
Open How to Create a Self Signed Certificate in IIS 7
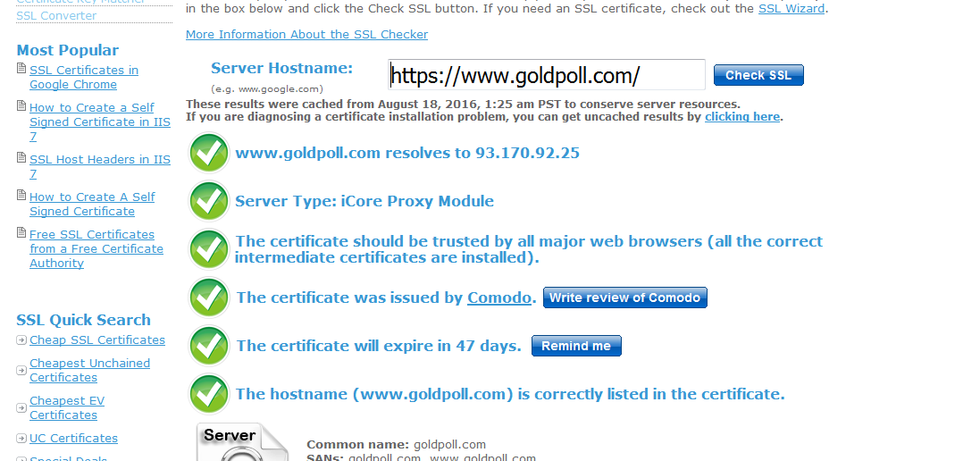tap(99, 122)
